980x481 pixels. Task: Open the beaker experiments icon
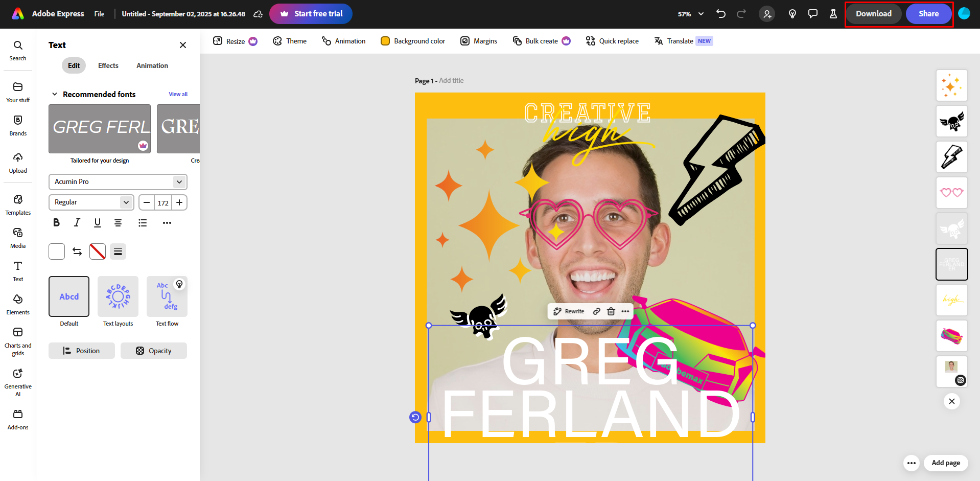(833, 14)
